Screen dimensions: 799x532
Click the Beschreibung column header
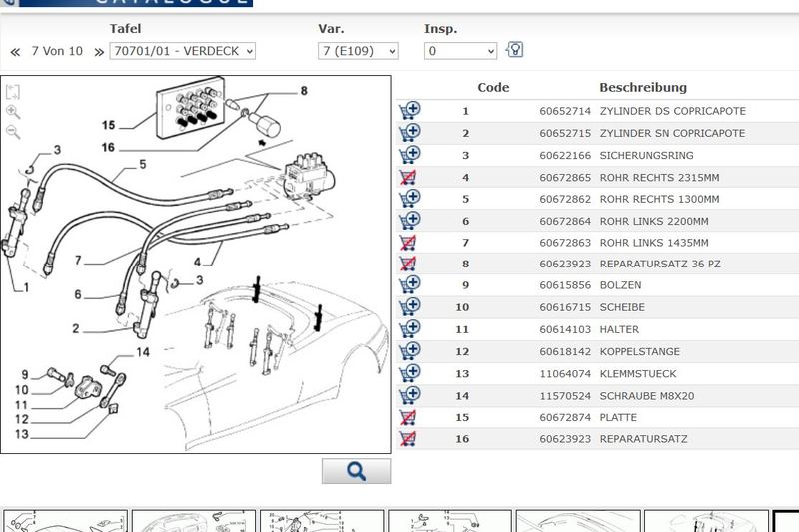[642, 88]
